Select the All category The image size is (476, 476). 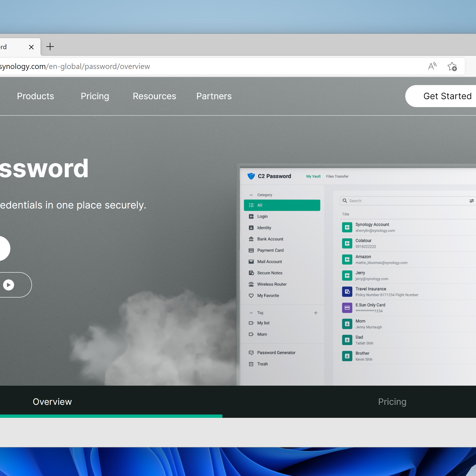(282, 205)
